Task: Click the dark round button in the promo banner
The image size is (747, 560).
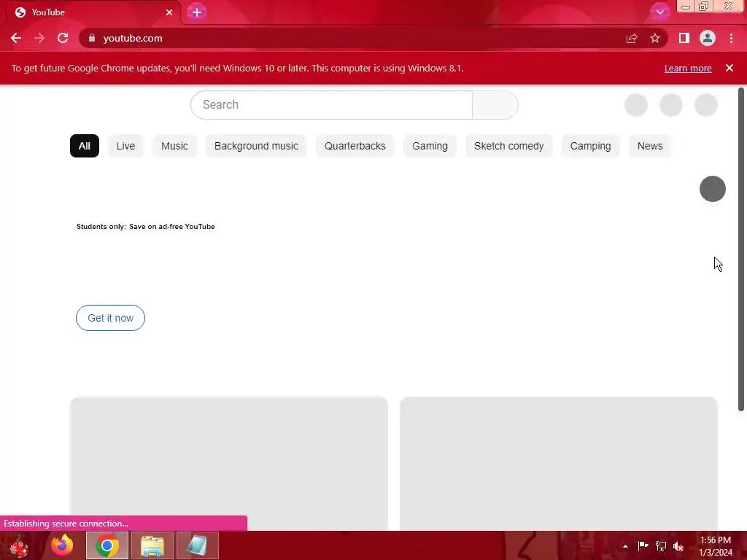Action: 712,189
